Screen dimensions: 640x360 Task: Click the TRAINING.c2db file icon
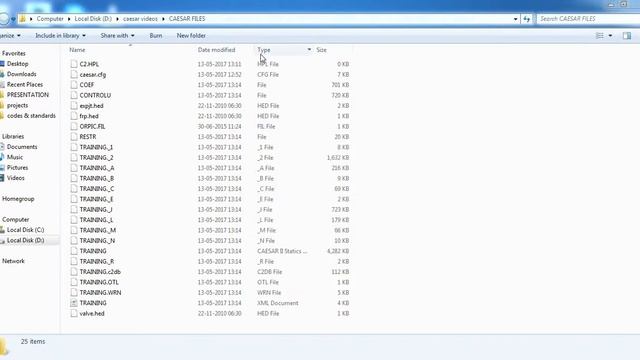click(74, 272)
